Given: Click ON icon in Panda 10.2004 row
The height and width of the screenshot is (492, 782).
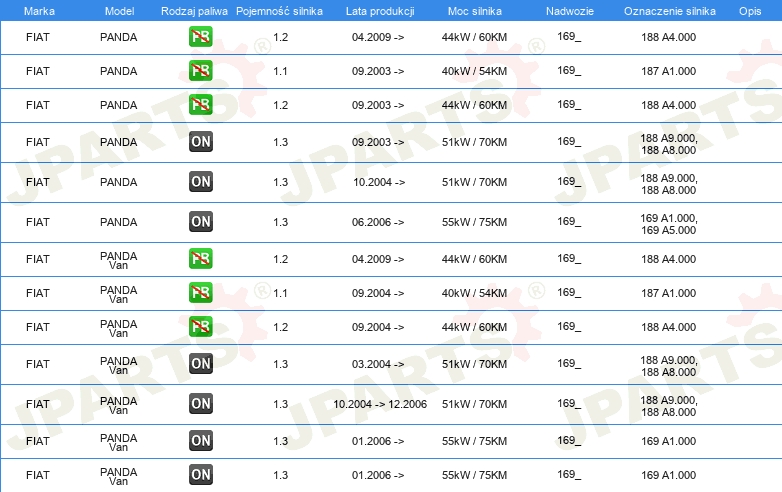Looking at the screenshot, I should [200, 182].
